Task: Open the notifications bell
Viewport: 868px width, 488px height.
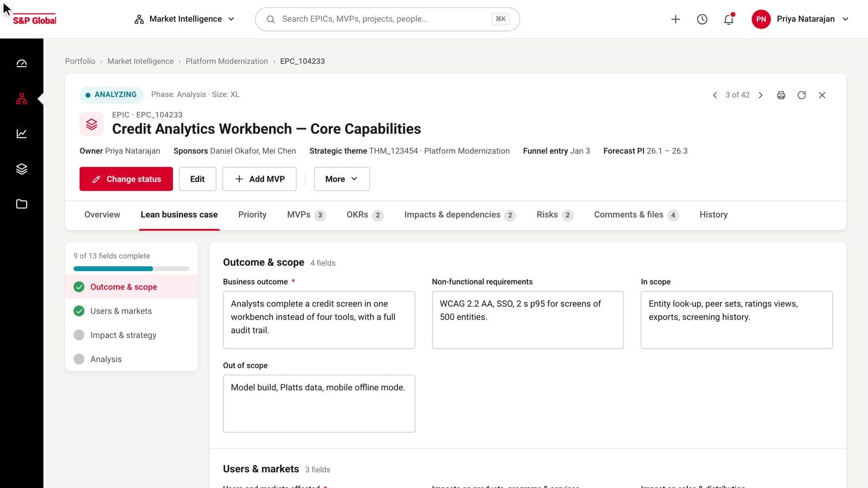Action: click(729, 20)
